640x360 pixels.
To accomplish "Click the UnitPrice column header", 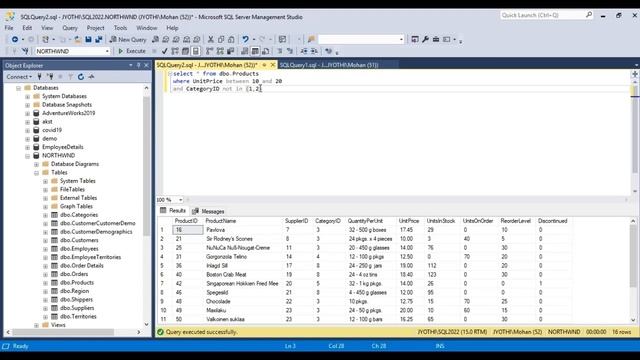I will (x=409, y=221).
